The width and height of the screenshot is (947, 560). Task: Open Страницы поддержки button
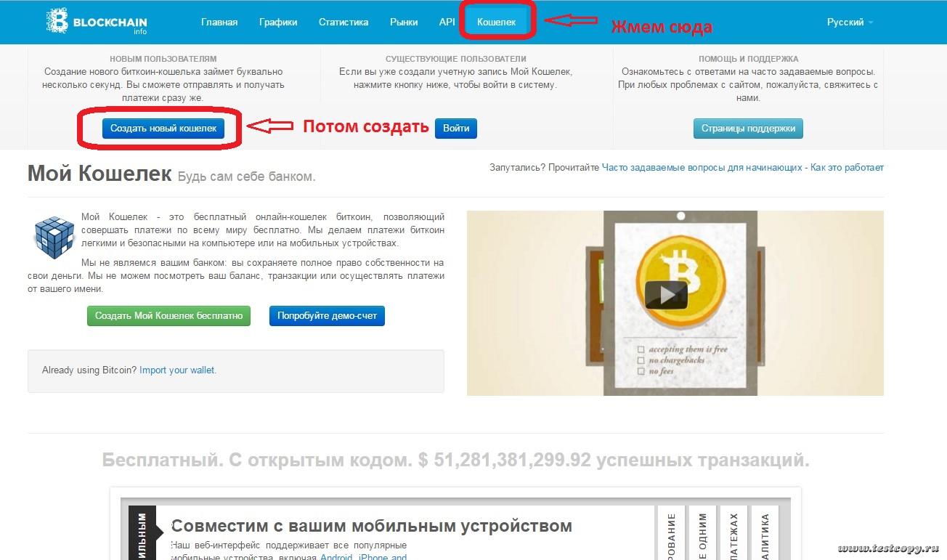748,129
